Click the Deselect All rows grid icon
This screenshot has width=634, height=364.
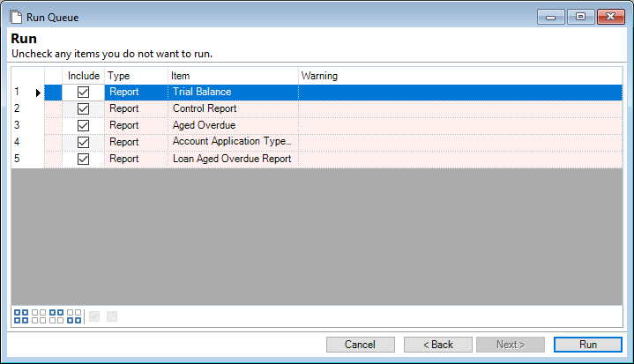tap(39, 316)
